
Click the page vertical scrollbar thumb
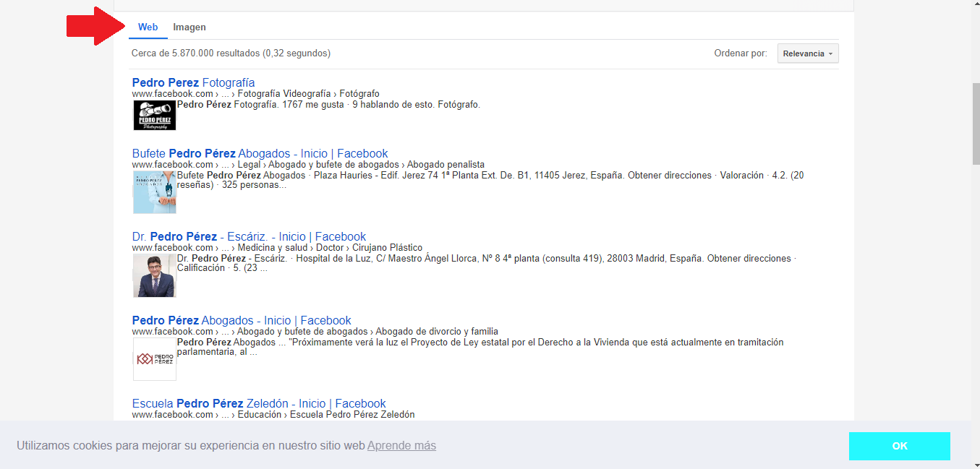[x=976, y=124]
